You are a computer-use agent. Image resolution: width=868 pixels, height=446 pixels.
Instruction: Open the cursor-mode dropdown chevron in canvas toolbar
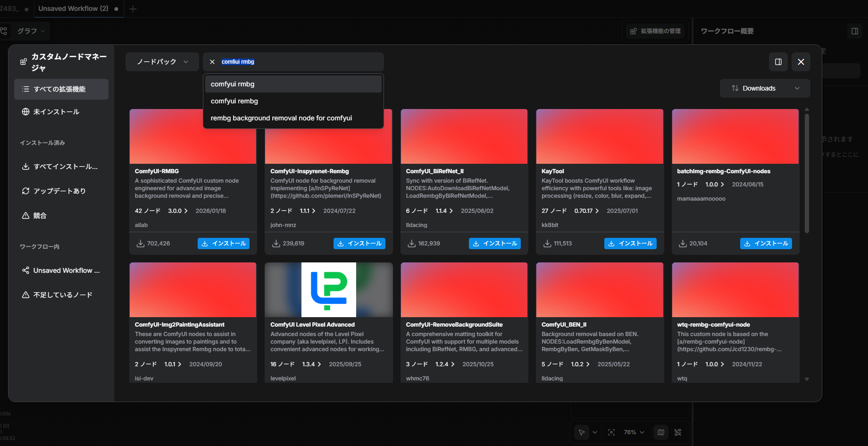(595, 432)
